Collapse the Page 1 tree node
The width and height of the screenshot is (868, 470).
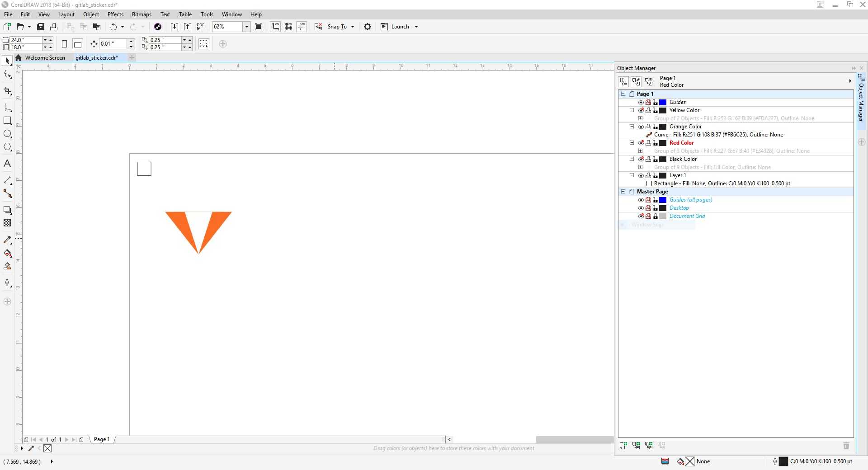623,94
